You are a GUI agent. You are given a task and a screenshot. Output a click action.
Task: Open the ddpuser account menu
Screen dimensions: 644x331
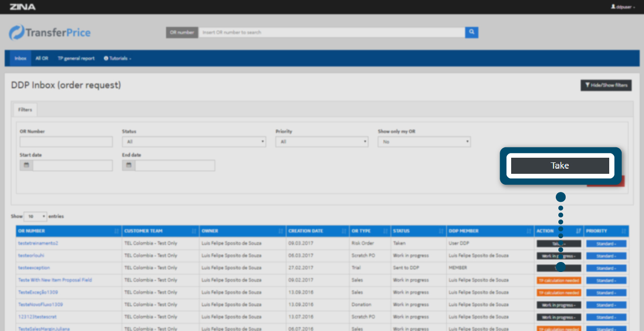pos(623,7)
